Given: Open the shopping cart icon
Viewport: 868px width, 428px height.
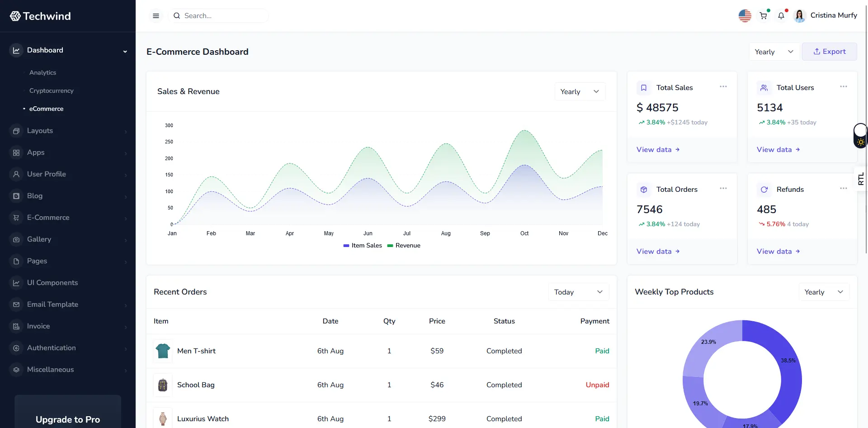Looking at the screenshot, I should (764, 16).
